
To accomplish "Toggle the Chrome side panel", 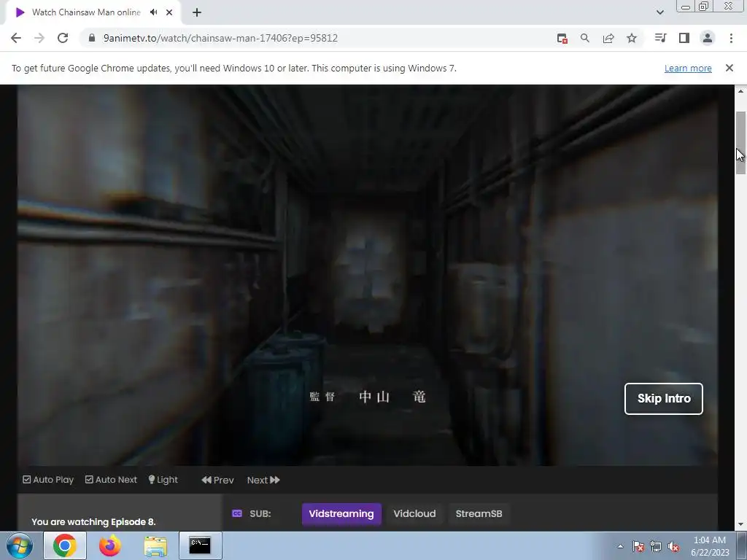I will [684, 38].
